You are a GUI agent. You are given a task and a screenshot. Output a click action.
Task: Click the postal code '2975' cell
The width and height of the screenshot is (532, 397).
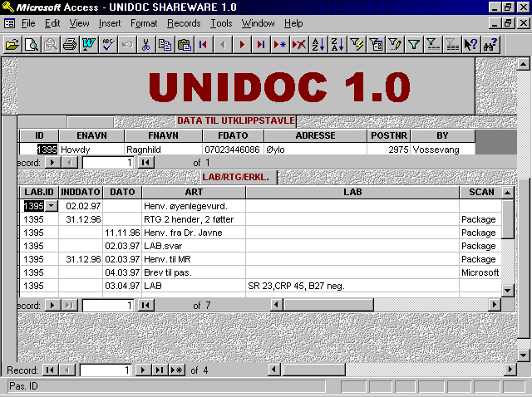point(388,149)
